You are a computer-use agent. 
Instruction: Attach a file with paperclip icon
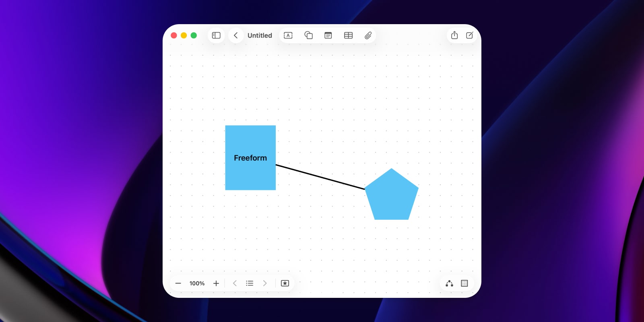(x=368, y=35)
